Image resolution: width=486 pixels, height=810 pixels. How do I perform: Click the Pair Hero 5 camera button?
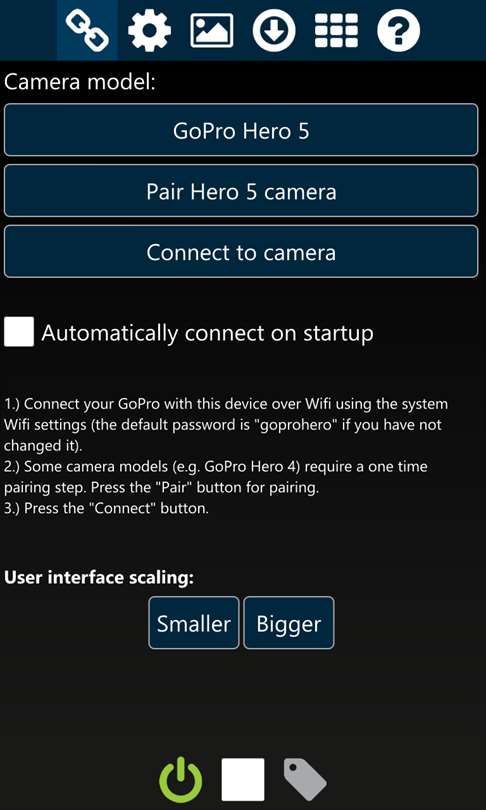click(241, 191)
